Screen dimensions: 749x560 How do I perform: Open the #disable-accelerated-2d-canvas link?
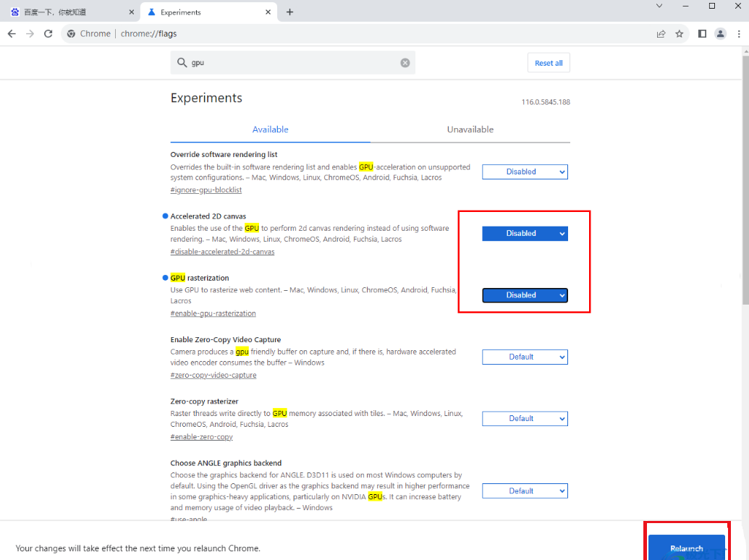click(x=222, y=252)
